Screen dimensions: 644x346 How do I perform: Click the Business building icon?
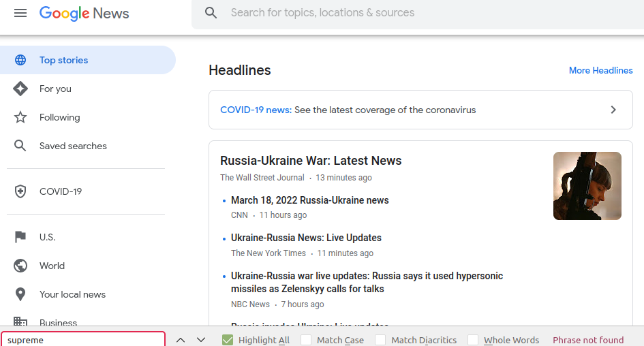(x=20, y=321)
